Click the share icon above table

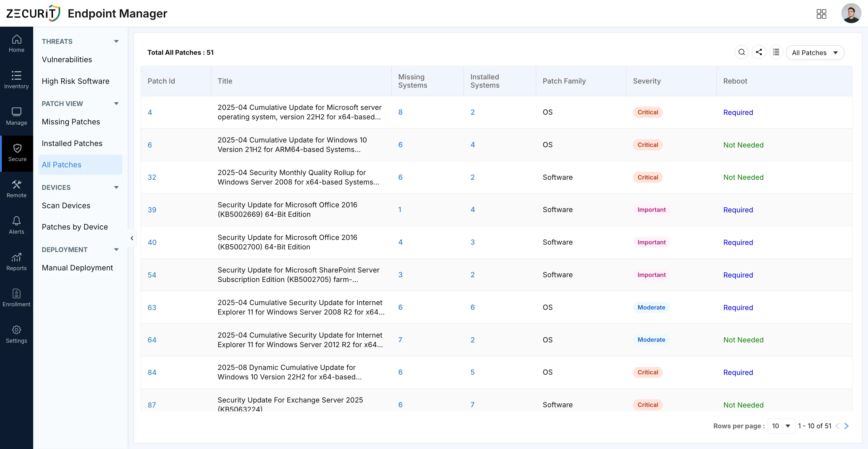(759, 52)
